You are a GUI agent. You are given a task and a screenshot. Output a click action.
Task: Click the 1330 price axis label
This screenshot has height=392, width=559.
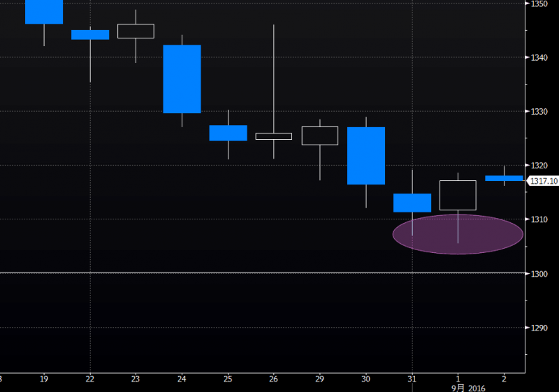[x=538, y=111]
